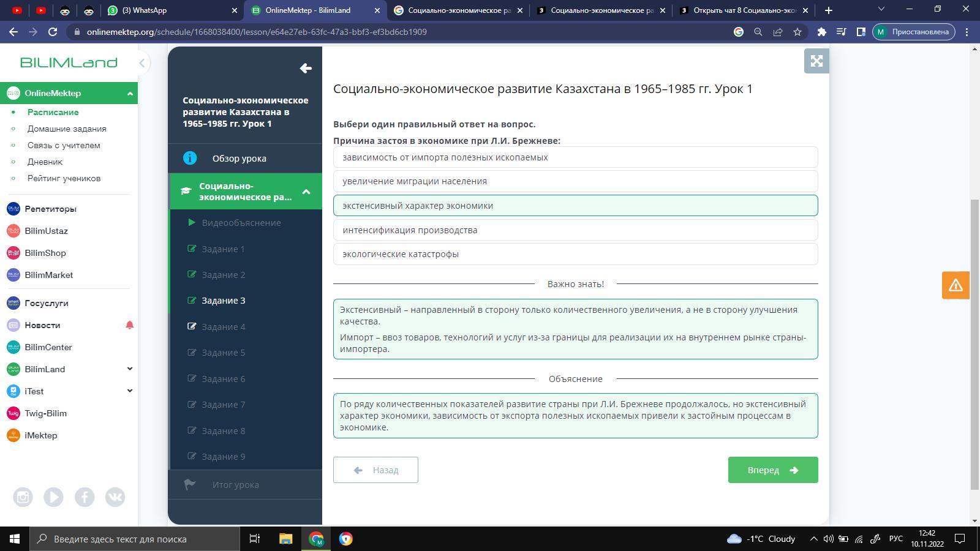Viewport: 980px width, 551px height.
Task: Open Дневник in the sidebar menu
Action: pyautogui.click(x=45, y=162)
